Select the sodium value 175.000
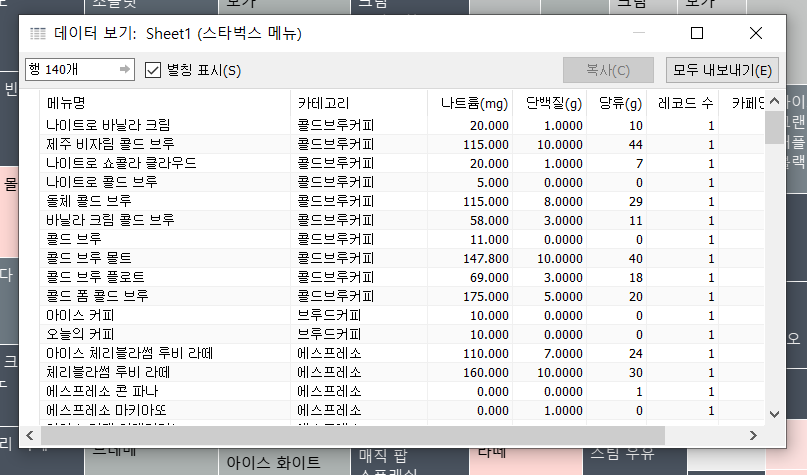The image size is (807, 475). pos(485,296)
